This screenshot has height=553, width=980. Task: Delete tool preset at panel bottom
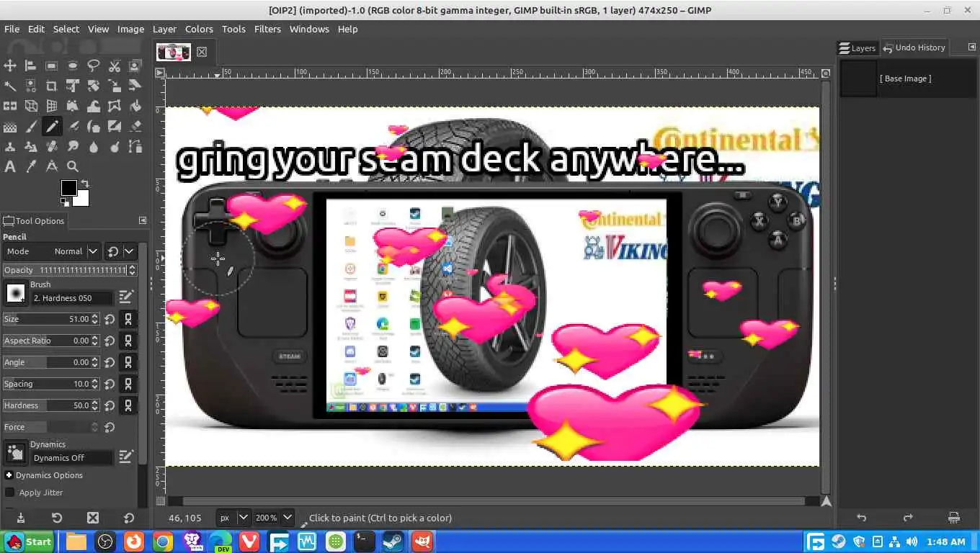[x=92, y=517]
